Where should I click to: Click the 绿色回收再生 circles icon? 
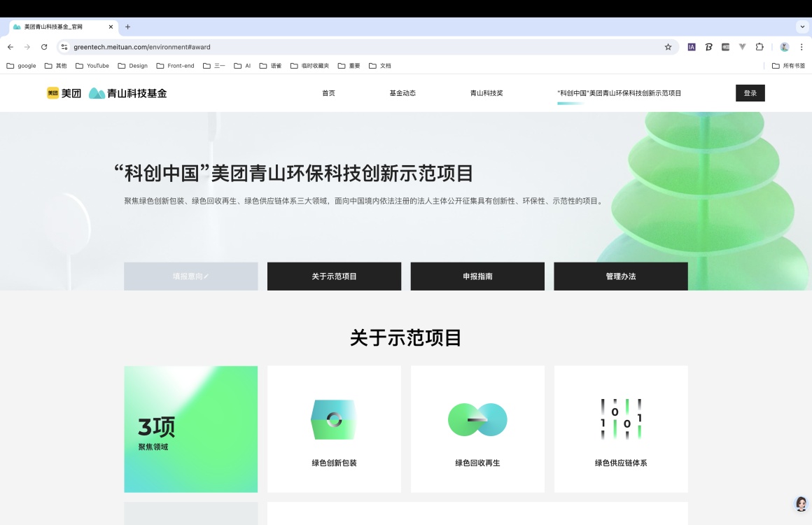coord(477,419)
